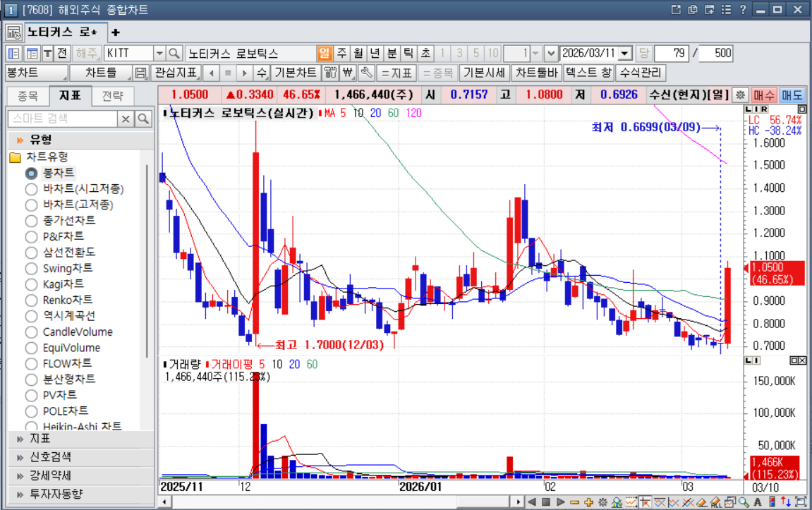Click the text 'A' tool icon

(758, 502)
